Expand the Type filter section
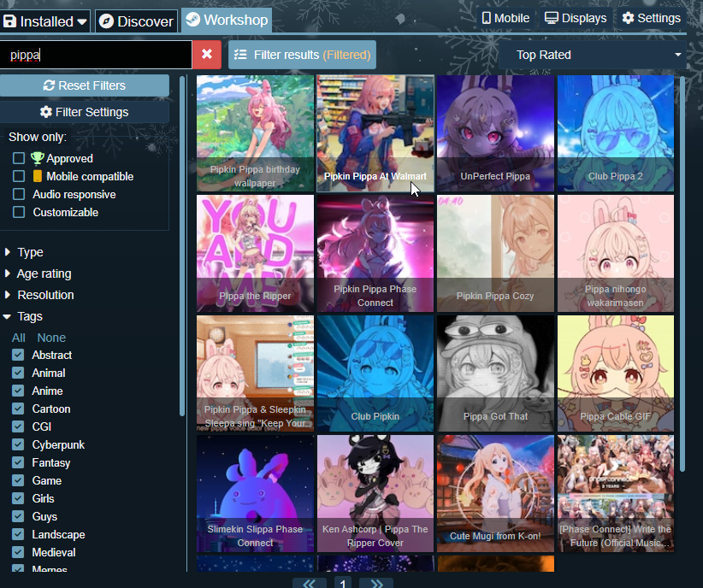 click(x=24, y=252)
